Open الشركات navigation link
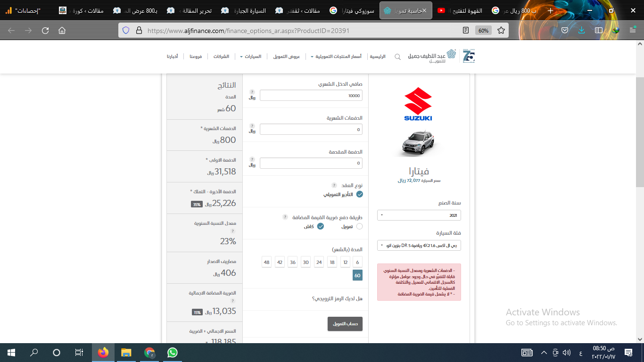Screen dimensions: 644x362 [x=221, y=57]
